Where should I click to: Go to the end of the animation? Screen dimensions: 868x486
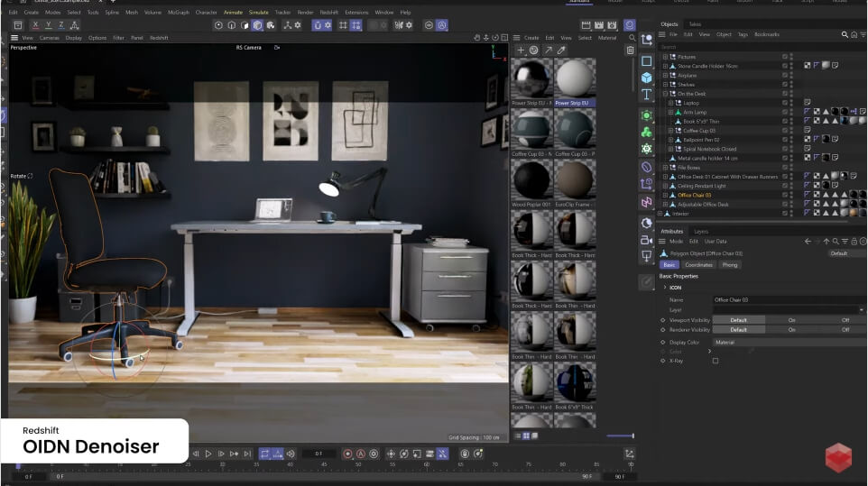247,454
